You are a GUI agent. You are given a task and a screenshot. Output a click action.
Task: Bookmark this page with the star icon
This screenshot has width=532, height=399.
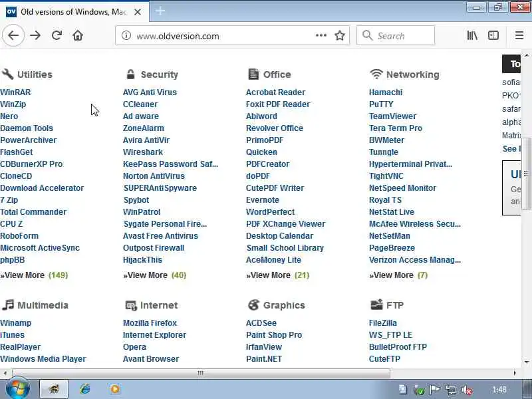point(340,35)
